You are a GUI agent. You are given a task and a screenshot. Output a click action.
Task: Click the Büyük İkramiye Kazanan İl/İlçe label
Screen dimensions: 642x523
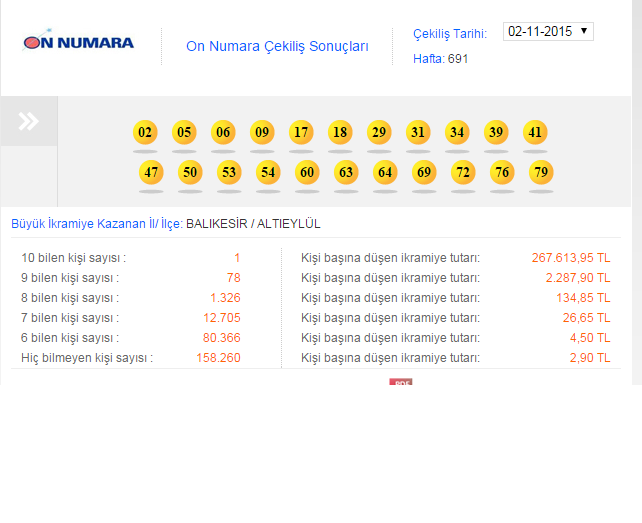click(x=97, y=224)
